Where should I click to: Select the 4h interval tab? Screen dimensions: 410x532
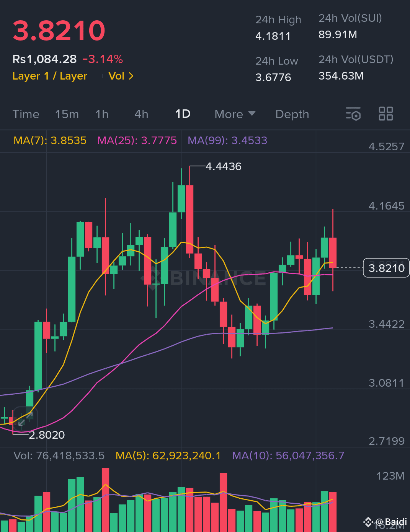click(x=141, y=114)
